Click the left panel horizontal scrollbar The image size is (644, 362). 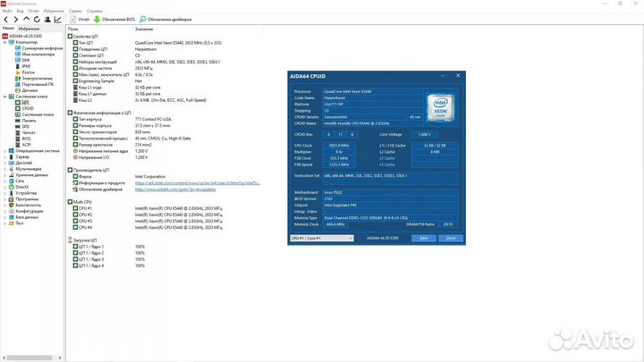coord(29,358)
